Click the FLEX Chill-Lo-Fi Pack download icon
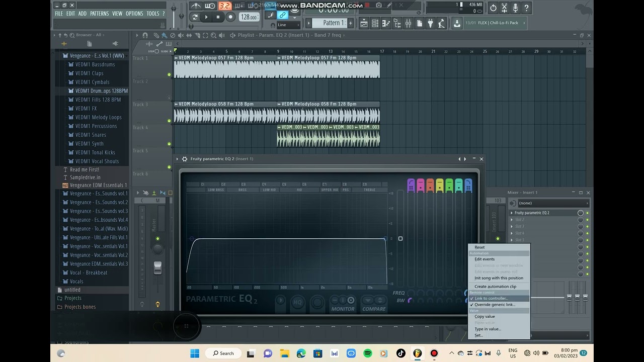This screenshot has width=644, height=362. pos(457,23)
